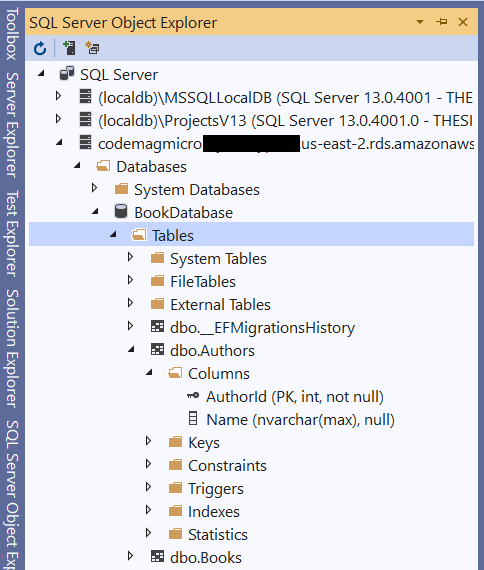
Task: Select the External Tables label
Action: pos(220,305)
